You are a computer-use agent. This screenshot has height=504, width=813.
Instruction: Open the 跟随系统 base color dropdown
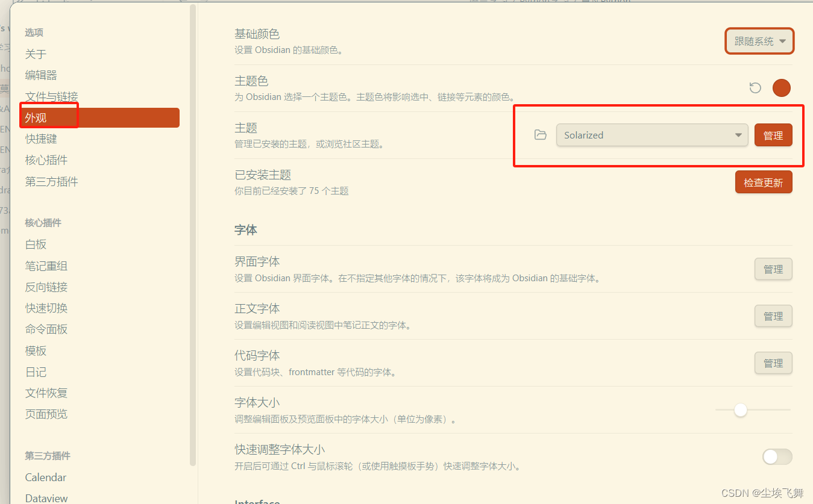coord(759,42)
